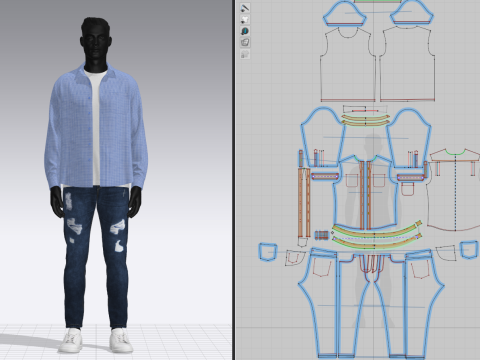Select the curved shirt collar pattern piece

(366, 120)
